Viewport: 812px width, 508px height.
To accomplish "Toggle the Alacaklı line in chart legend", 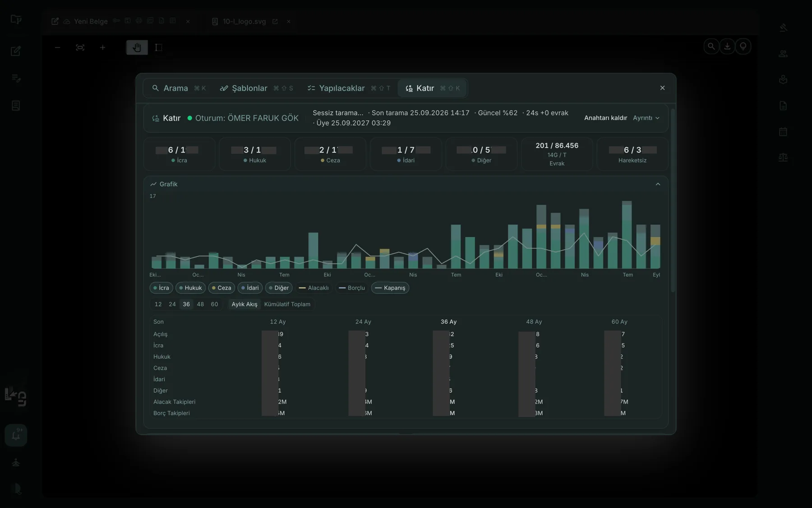I will tap(314, 288).
